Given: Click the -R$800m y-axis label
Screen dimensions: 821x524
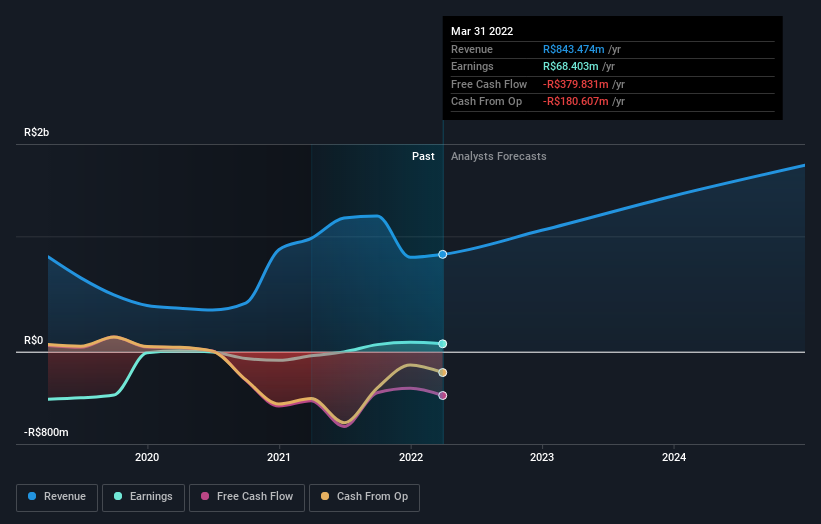Looking at the screenshot, I should (x=46, y=432).
